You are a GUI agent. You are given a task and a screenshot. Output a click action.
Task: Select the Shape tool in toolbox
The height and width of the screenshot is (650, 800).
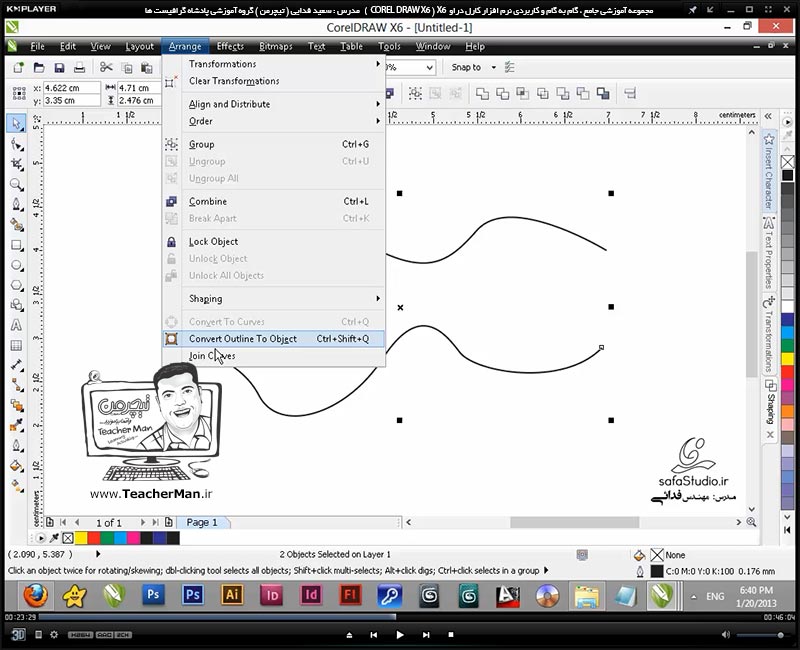[16, 144]
